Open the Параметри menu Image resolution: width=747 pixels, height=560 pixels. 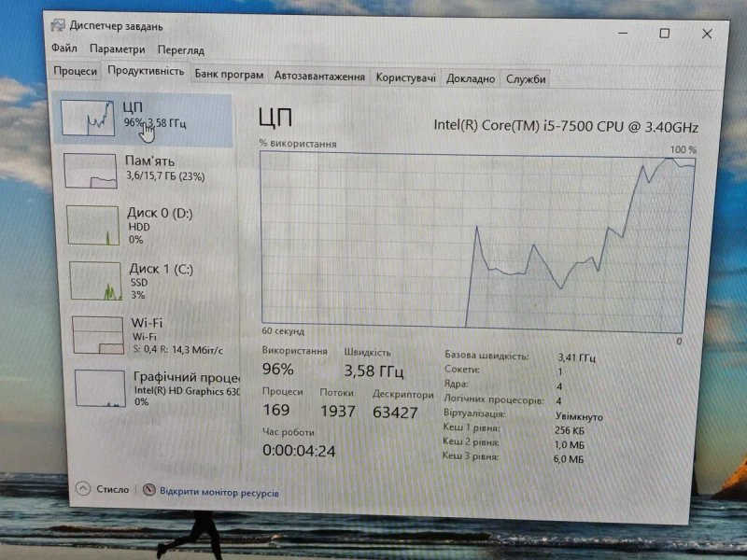(x=118, y=49)
